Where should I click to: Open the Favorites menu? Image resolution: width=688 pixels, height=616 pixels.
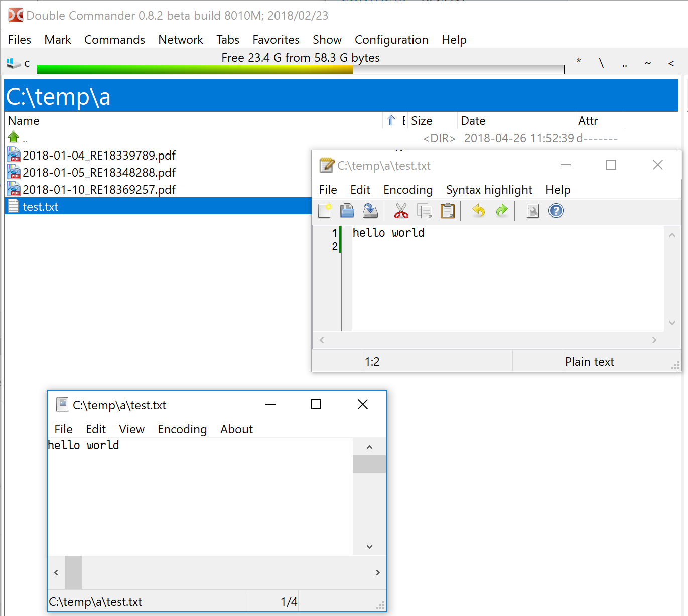point(276,40)
